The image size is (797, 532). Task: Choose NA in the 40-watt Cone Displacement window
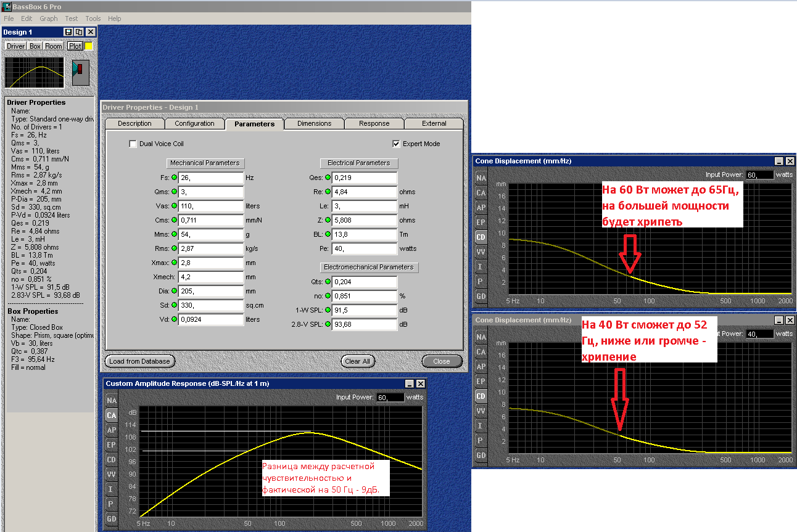(x=481, y=337)
